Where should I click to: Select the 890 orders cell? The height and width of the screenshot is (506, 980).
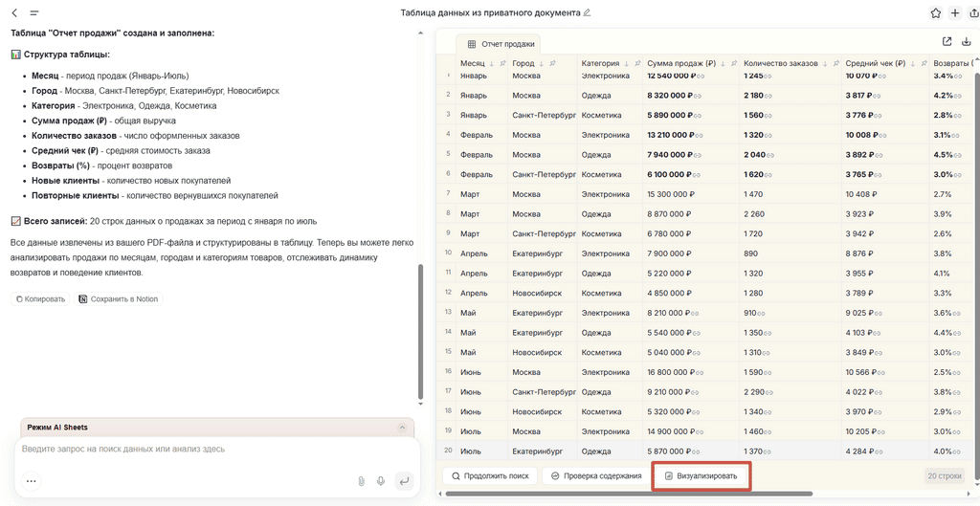(x=791, y=253)
